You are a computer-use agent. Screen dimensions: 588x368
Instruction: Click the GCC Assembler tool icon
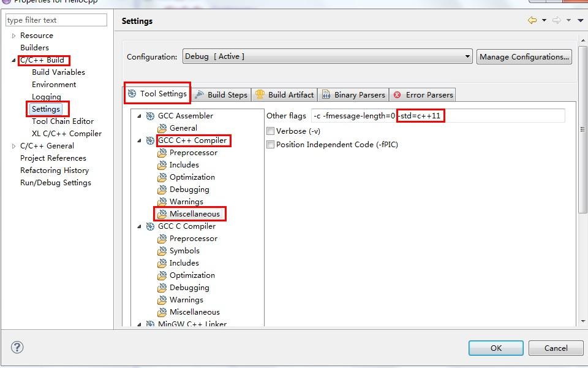(151, 116)
